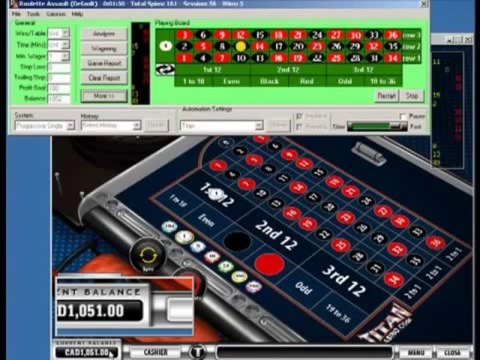Select the white zero oval on the Playing Board

click(165, 46)
